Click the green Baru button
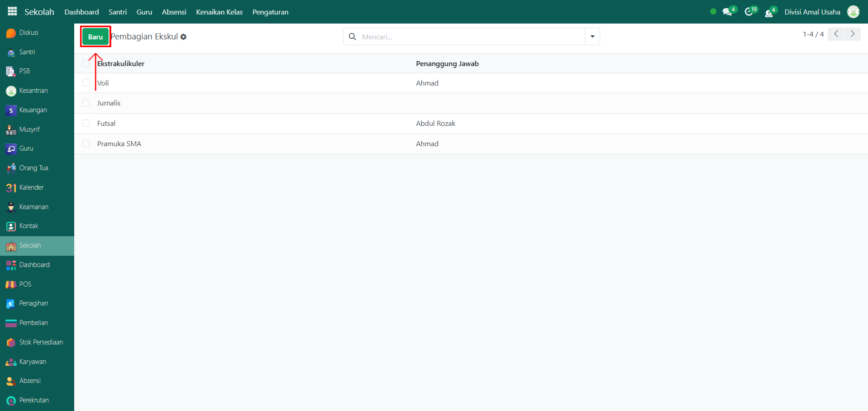The image size is (868, 411). pos(95,37)
